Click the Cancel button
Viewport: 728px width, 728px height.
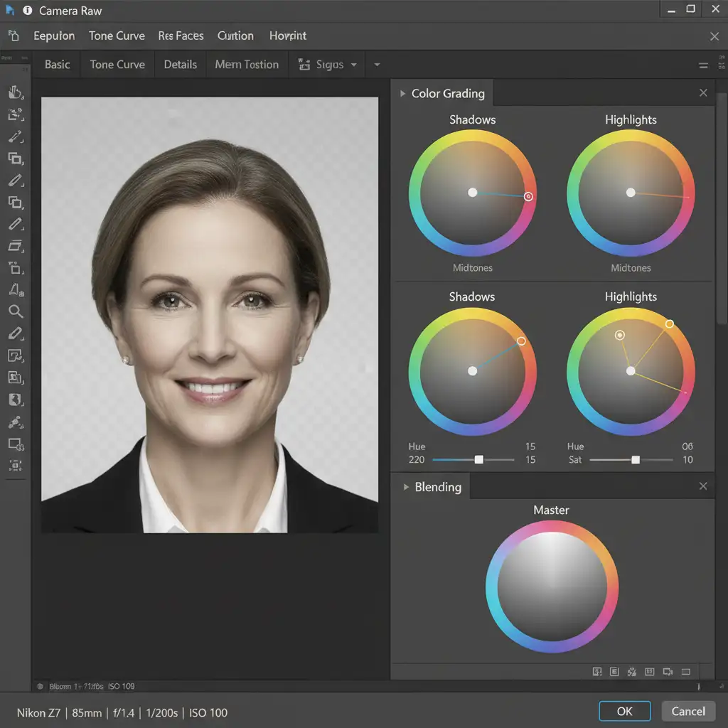click(688, 711)
